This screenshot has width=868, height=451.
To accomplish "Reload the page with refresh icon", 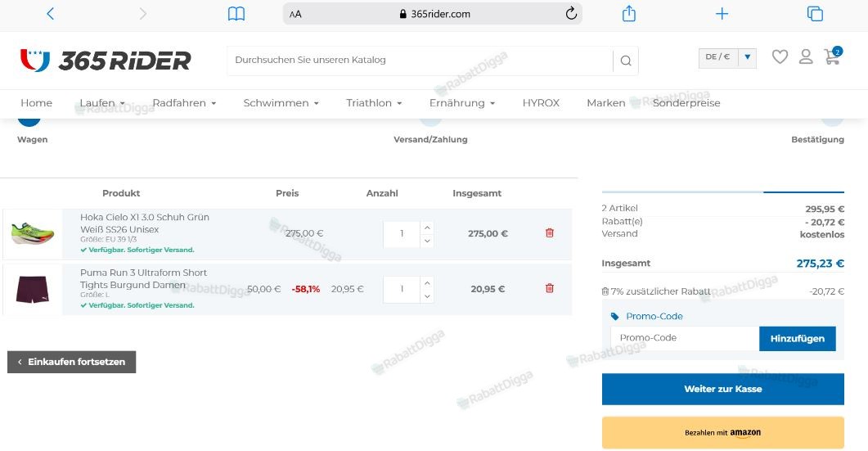I will (x=571, y=13).
